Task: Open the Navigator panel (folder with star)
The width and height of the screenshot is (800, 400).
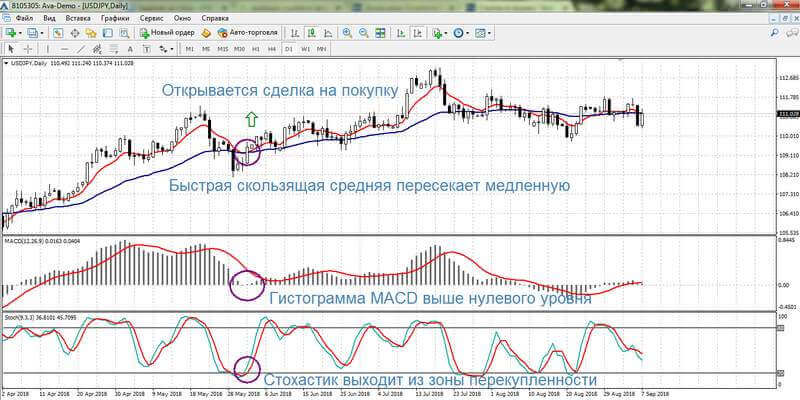Action: 91,33
